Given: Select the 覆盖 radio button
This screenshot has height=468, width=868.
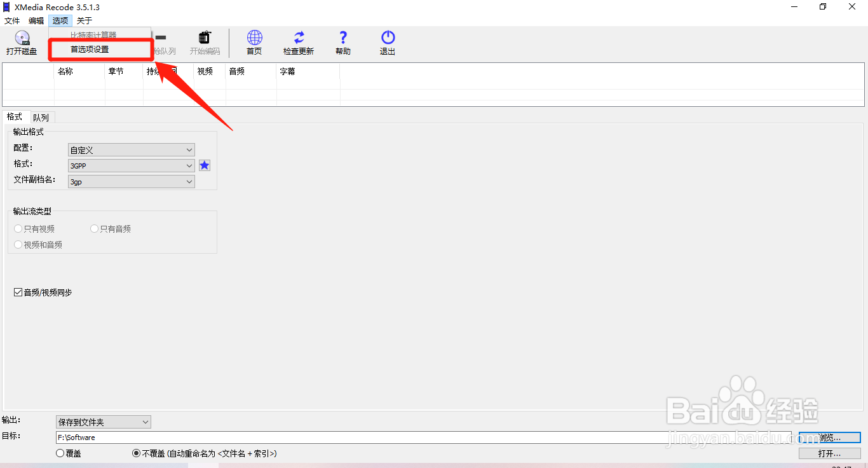Looking at the screenshot, I should pos(60,453).
